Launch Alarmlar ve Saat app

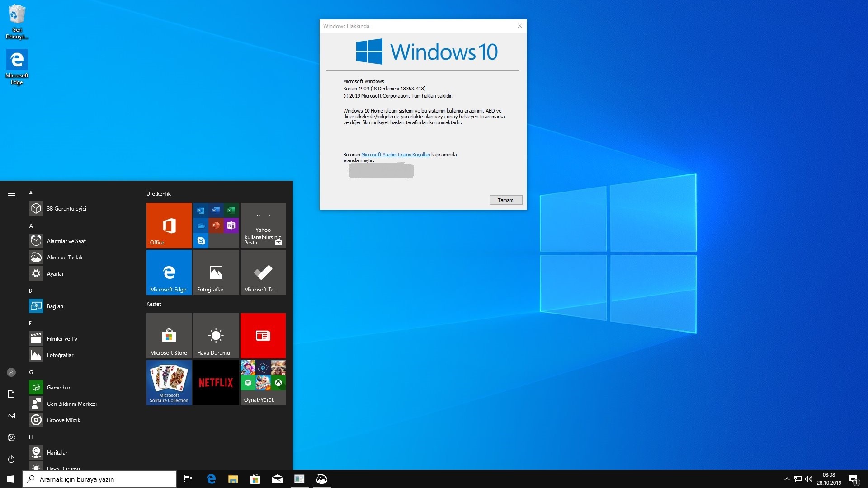click(x=81, y=241)
